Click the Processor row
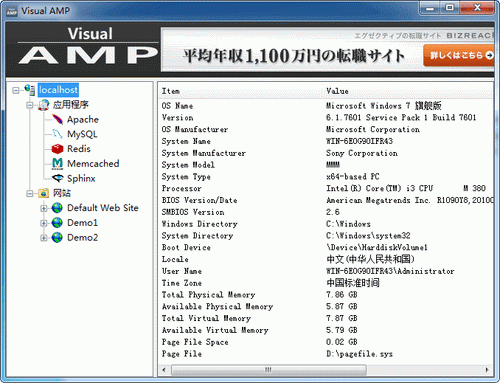This screenshot has width=500, height=383. pyautogui.click(x=325, y=188)
